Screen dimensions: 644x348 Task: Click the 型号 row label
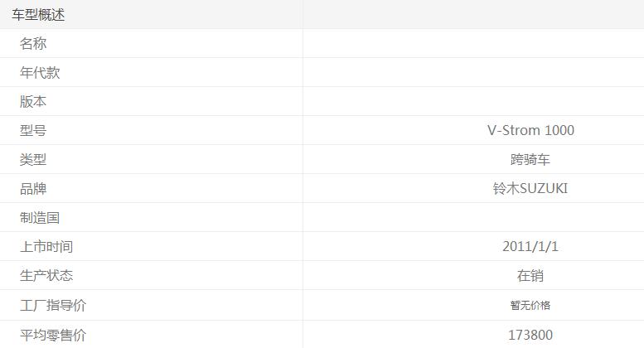pyautogui.click(x=33, y=131)
